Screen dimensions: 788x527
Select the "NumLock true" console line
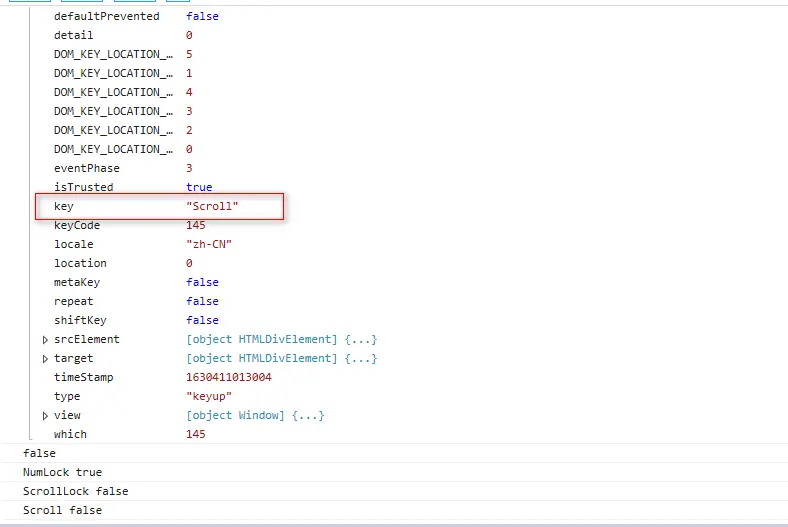click(62, 473)
